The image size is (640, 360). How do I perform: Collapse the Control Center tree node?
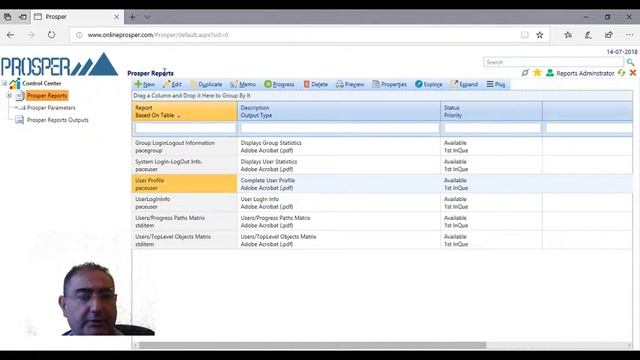point(4,83)
